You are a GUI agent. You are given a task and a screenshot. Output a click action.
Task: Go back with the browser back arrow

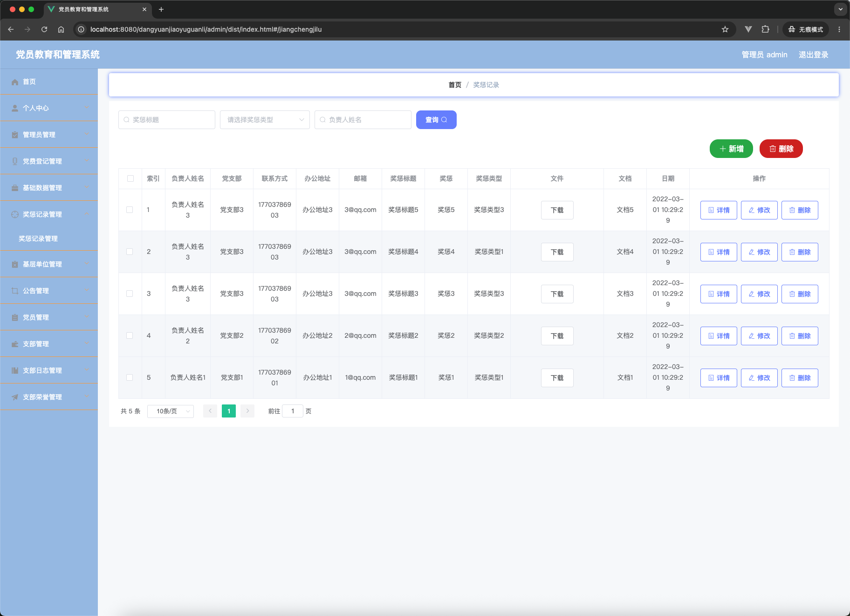[x=11, y=29]
